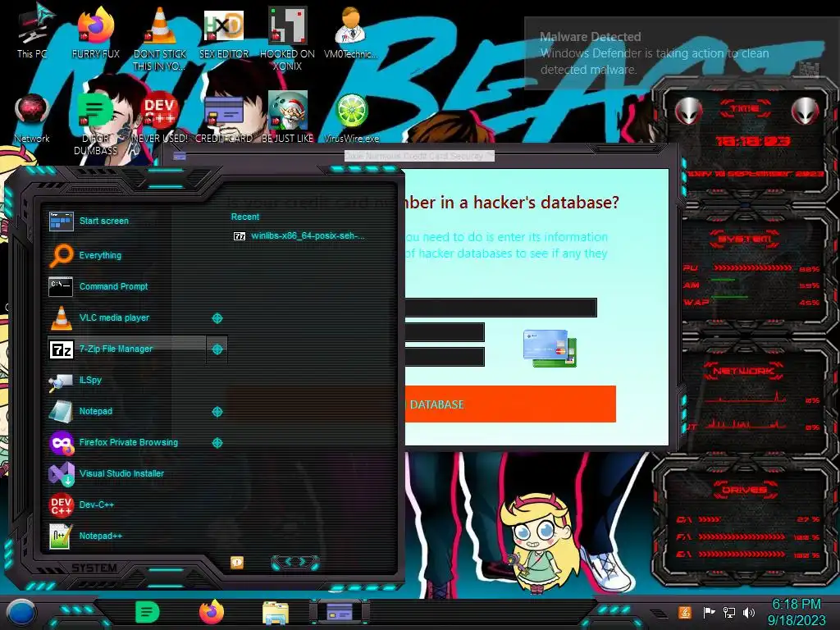Image resolution: width=840 pixels, height=630 pixels.
Task: Expand Firefox Private Browsing jump list arrow
Action: pyautogui.click(x=217, y=442)
